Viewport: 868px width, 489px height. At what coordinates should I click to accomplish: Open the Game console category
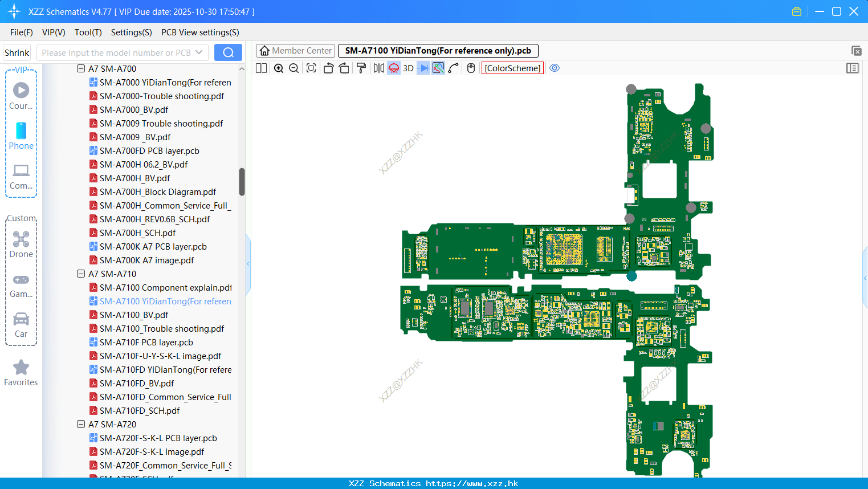21,285
